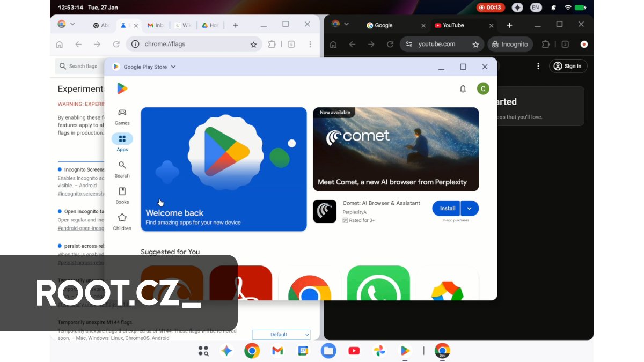This screenshot has height=362, width=644.
Task: Close the active flags tab
Action: click(x=136, y=25)
